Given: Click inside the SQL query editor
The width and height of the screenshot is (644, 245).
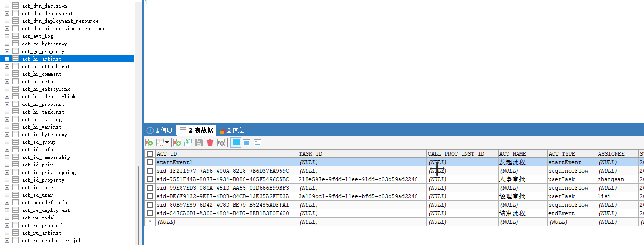Looking at the screenshot, I should (393, 61).
